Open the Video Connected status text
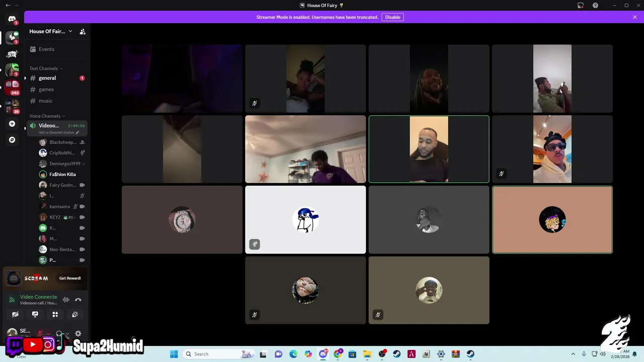 pos(38,297)
